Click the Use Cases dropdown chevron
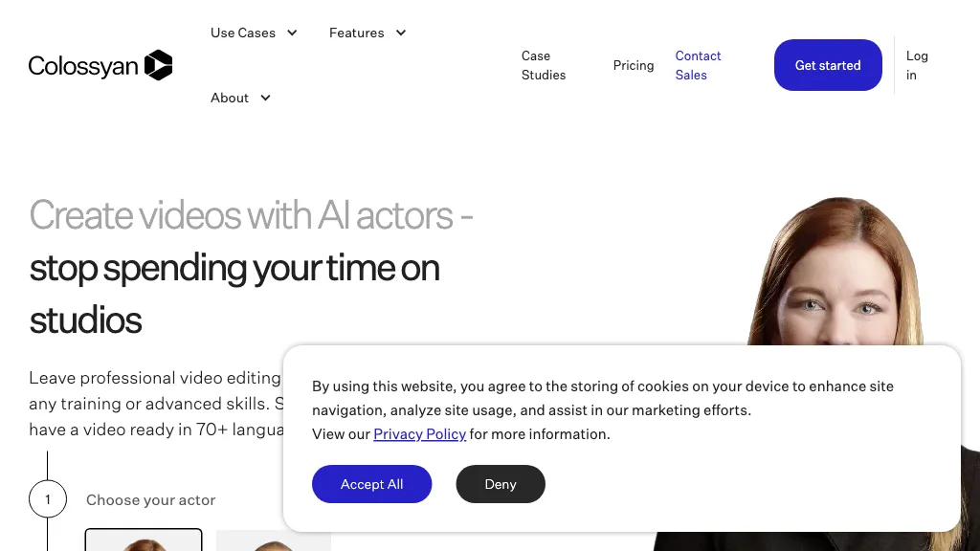The height and width of the screenshot is (551, 980). tap(291, 33)
